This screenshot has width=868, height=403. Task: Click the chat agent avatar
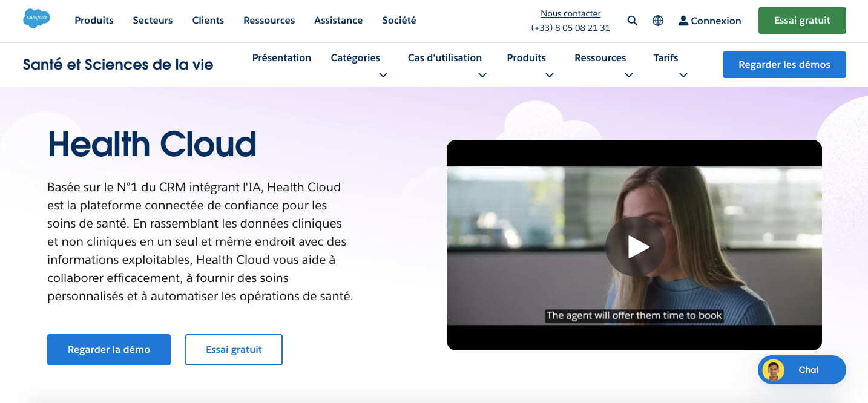click(x=773, y=370)
